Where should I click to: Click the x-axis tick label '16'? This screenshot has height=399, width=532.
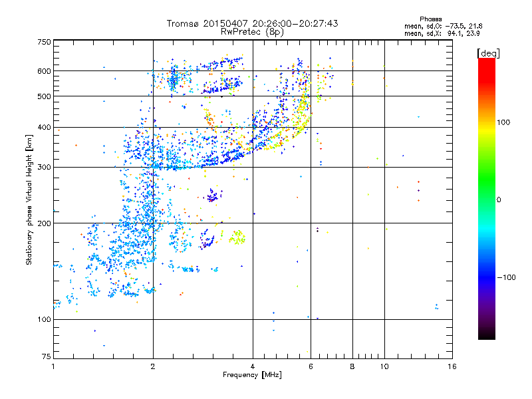coord(452,366)
